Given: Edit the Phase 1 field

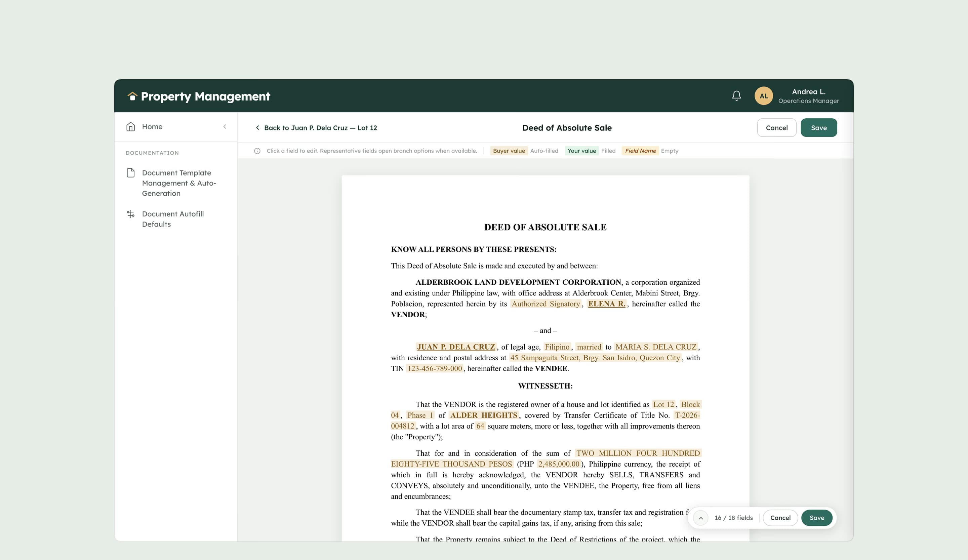Looking at the screenshot, I should click(x=420, y=415).
